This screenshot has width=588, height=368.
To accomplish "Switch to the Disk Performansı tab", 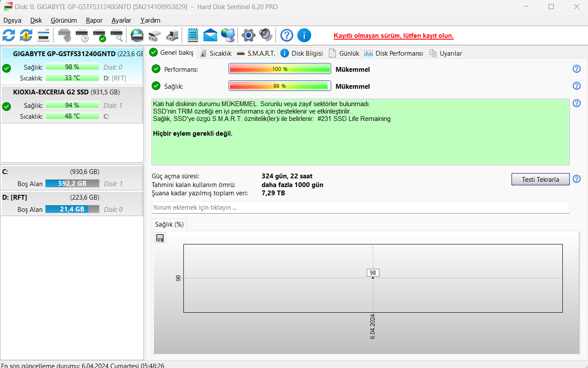I will point(394,53).
